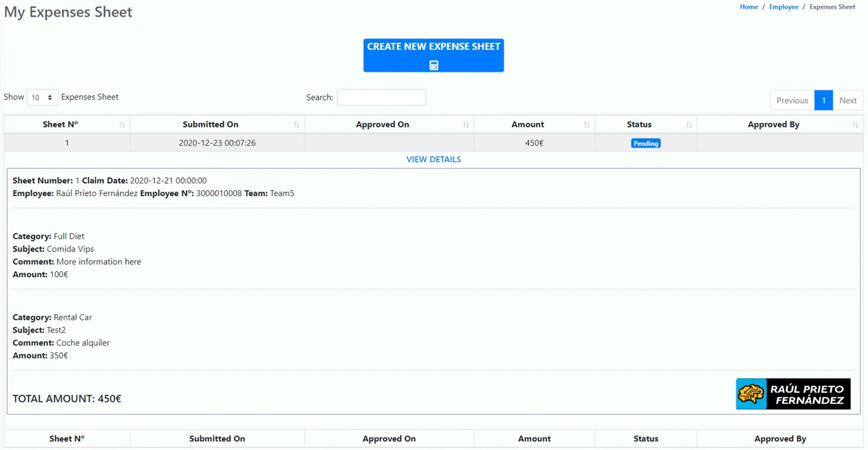Click the Previous pagination button
Image resolution: width=868 pixels, height=450 pixels.
click(x=792, y=101)
